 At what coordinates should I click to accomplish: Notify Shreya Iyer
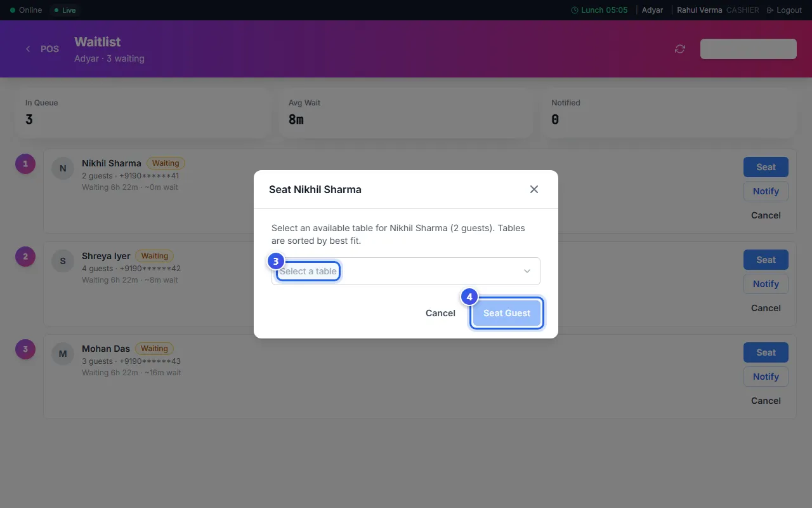[x=766, y=284]
